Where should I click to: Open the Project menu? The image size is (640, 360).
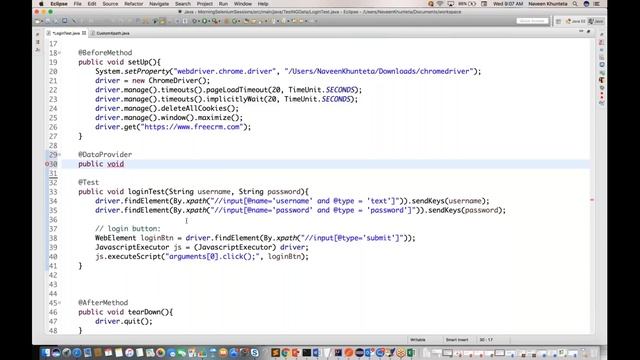click(x=204, y=4)
